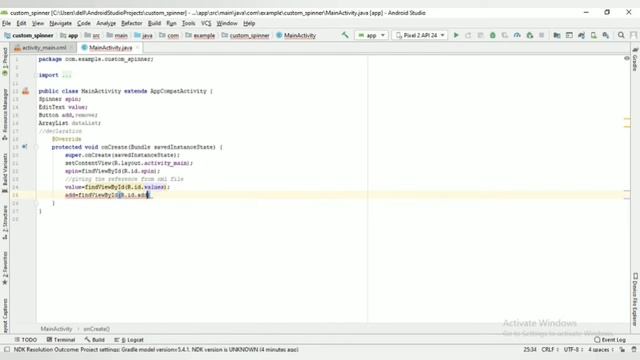The width and height of the screenshot is (640, 360).
Task: Open the Profile app gauge icon
Action: [x=517, y=36]
